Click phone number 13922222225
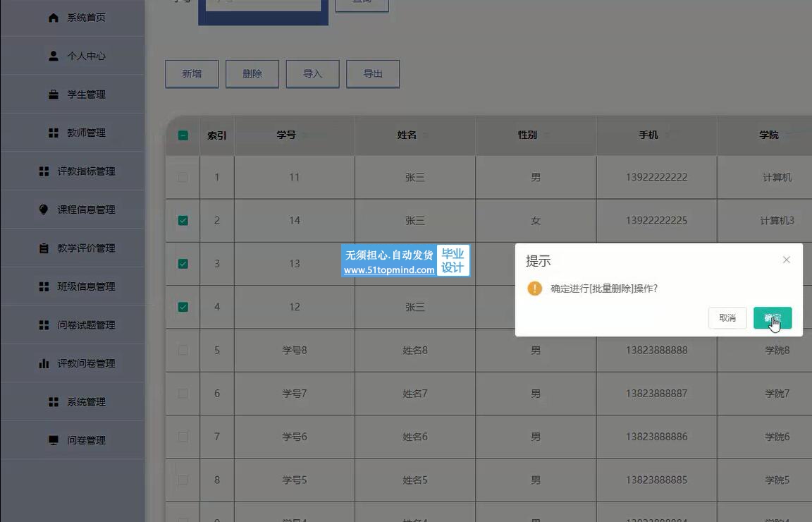This screenshot has width=812, height=522. [x=657, y=220]
